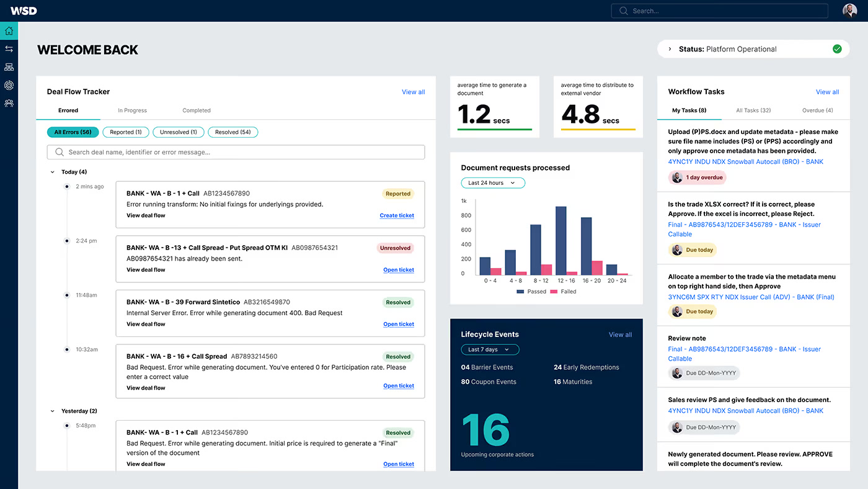
Task: Click the Passed legend color swatch
Action: coord(521,292)
